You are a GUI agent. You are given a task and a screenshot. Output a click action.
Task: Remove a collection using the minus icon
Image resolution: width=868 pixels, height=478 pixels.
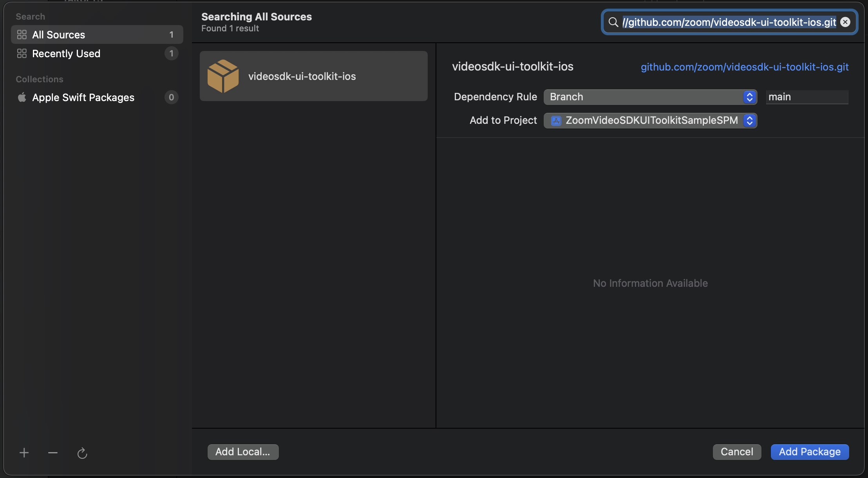[x=53, y=453]
